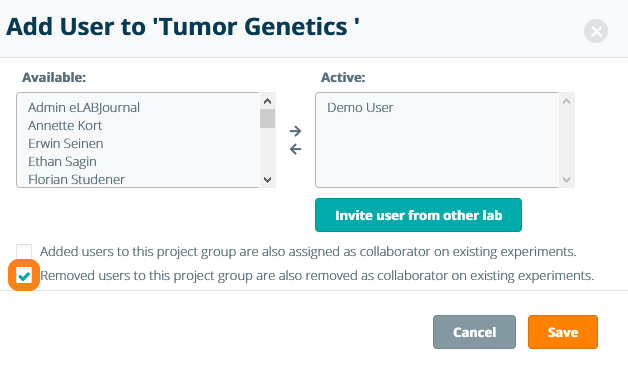
Task: Close the Add User dialog
Action: click(x=596, y=31)
